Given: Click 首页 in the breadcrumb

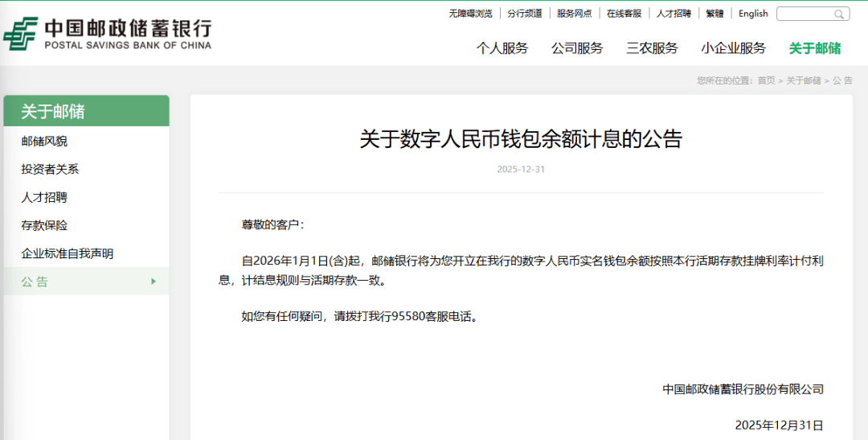Looking at the screenshot, I should (766, 80).
